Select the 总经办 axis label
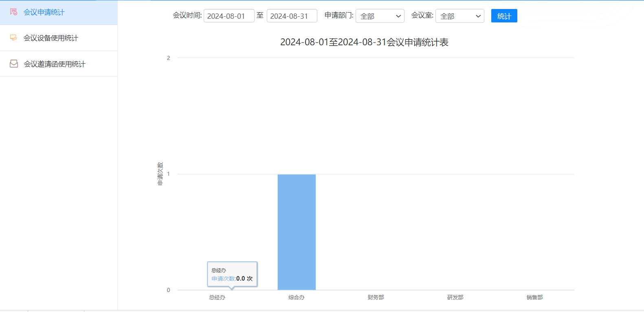The width and height of the screenshot is (644, 312). pyautogui.click(x=217, y=297)
